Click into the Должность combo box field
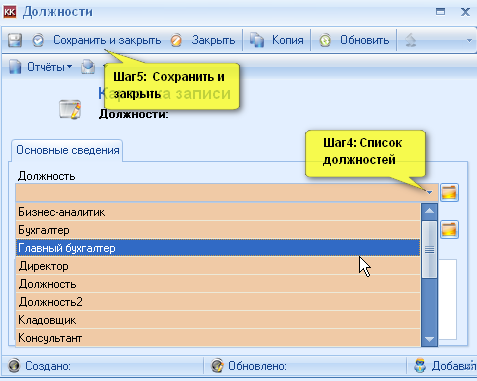Screen dimensions: 477x381 [219, 192]
